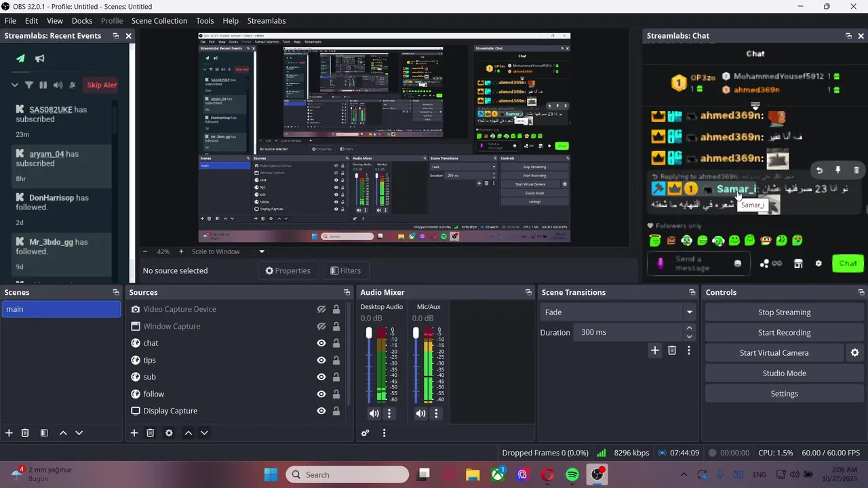
Task: Remove scene transition with trash icon
Action: pos(672,350)
